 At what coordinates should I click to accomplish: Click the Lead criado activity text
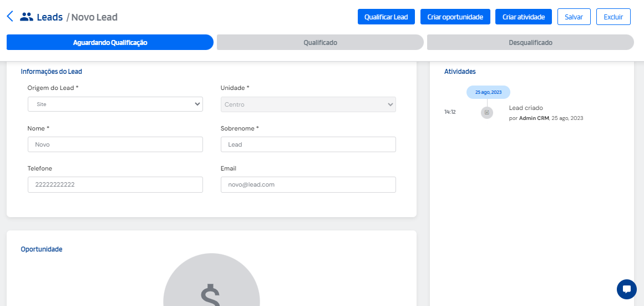526,108
